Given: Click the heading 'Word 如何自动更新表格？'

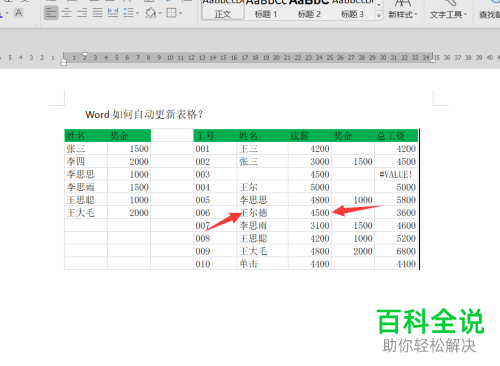Looking at the screenshot, I should (144, 114).
